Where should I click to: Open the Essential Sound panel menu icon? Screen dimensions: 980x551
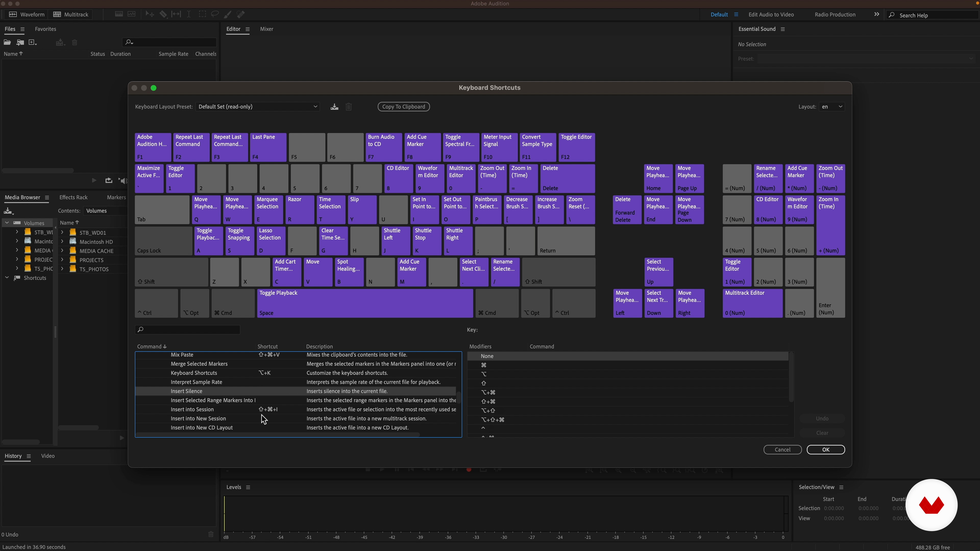[x=782, y=29]
